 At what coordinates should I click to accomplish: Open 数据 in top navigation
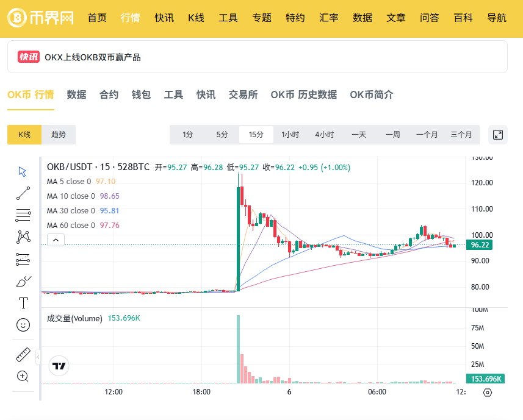point(362,18)
